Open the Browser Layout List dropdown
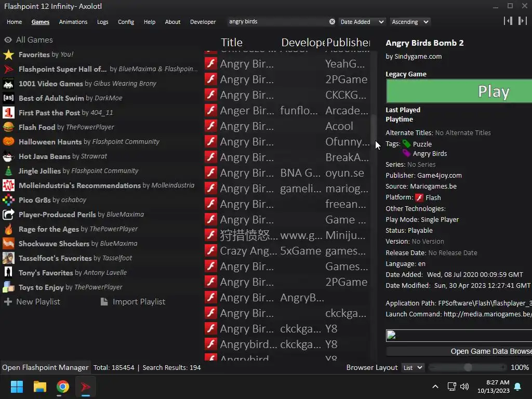Viewport: 532px width, 399px height. pos(413,367)
